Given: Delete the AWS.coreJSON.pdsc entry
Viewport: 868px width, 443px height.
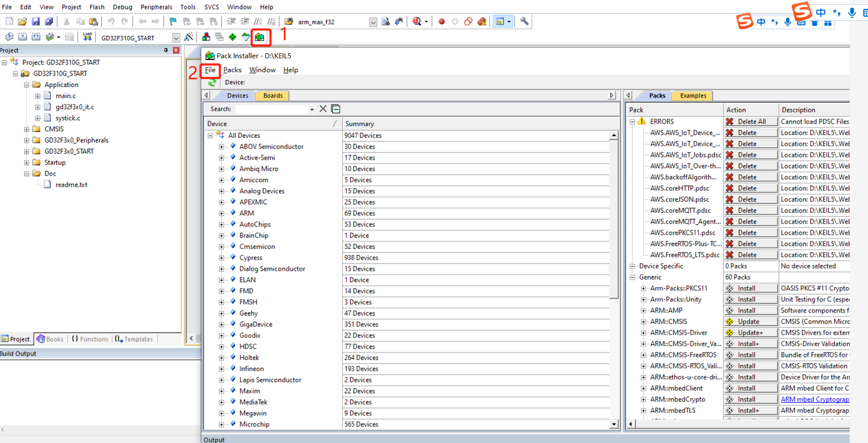Looking at the screenshot, I should (x=751, y=199).
